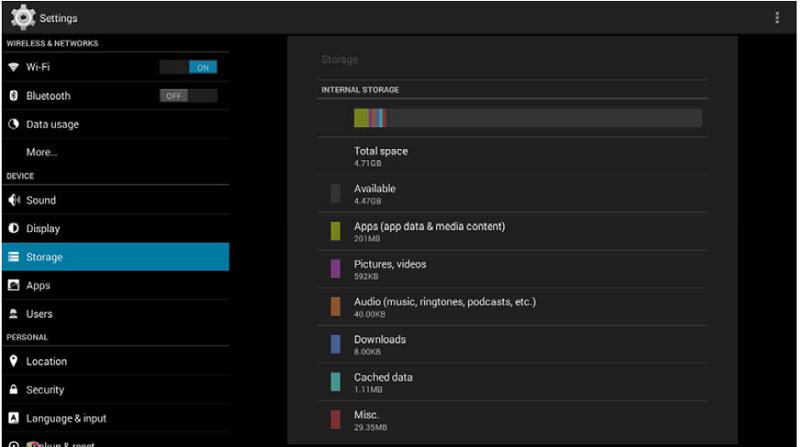Click the Security lock icon

14,389
